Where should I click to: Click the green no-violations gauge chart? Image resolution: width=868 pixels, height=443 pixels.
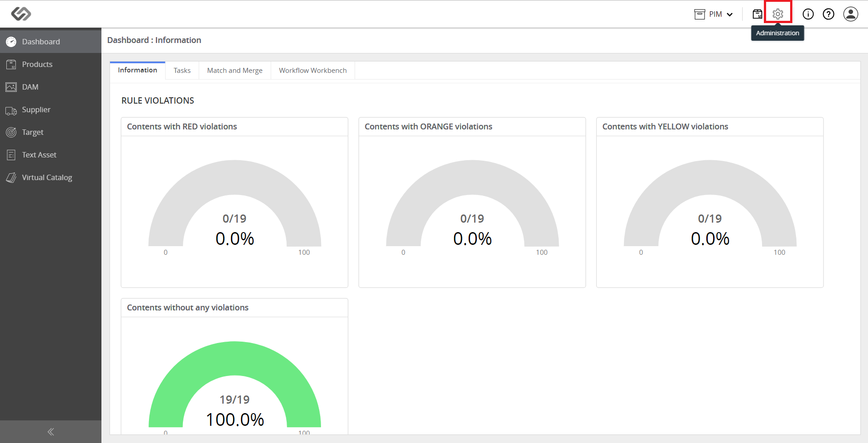pos(235,384)
